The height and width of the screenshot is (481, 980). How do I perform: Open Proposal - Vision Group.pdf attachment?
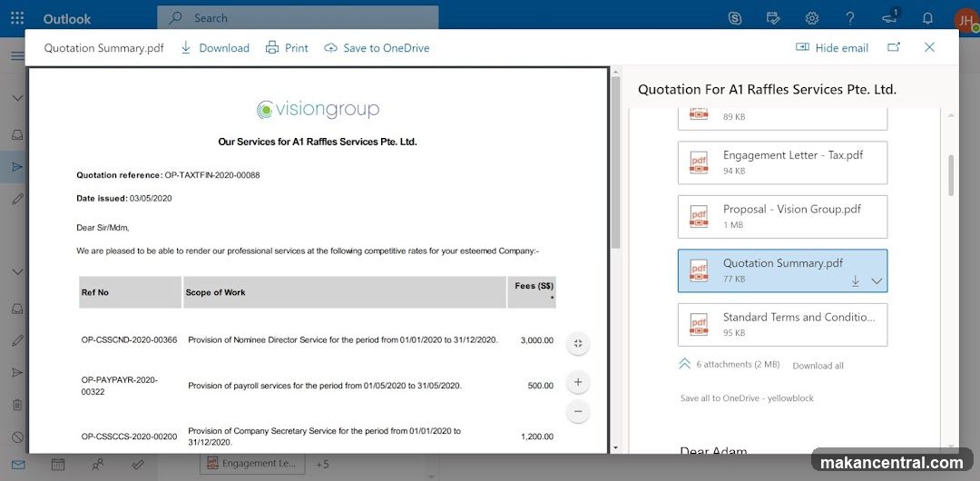pos(782,216)
